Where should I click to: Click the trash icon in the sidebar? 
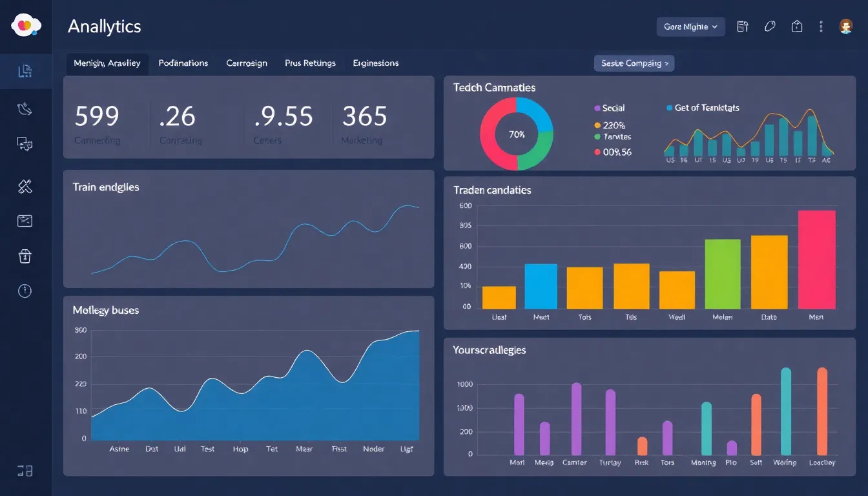click(25, 256)
